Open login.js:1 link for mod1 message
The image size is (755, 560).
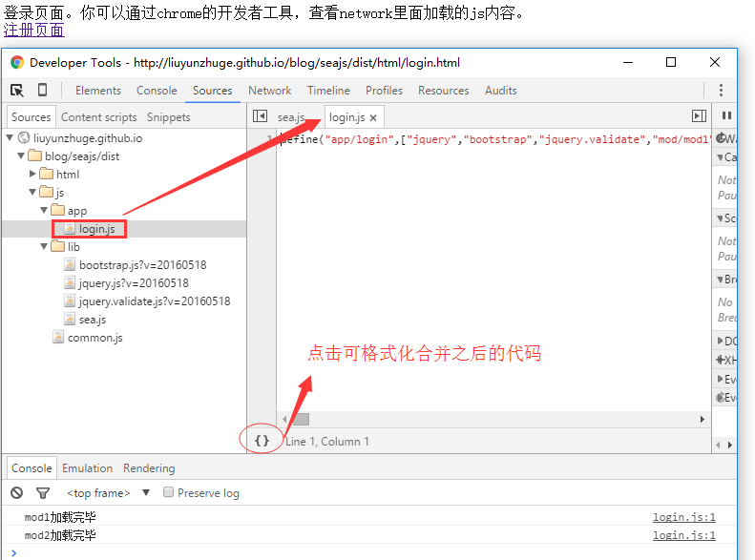(x=683, y=517)
